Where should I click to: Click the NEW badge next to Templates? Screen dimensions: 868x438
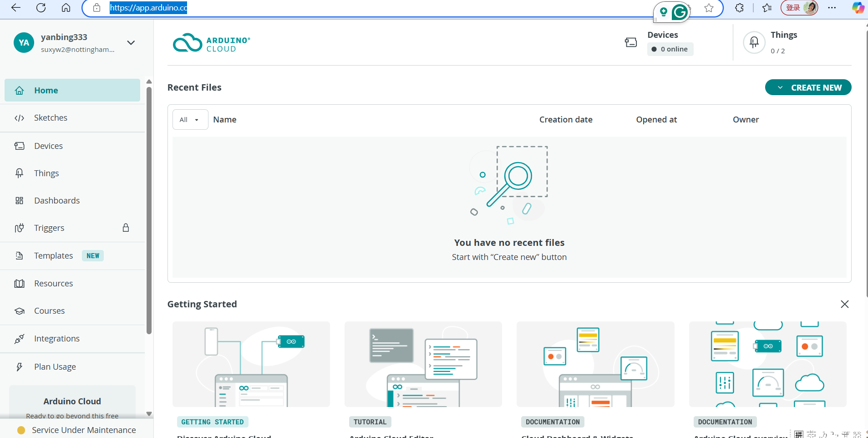tap(93, 256)
